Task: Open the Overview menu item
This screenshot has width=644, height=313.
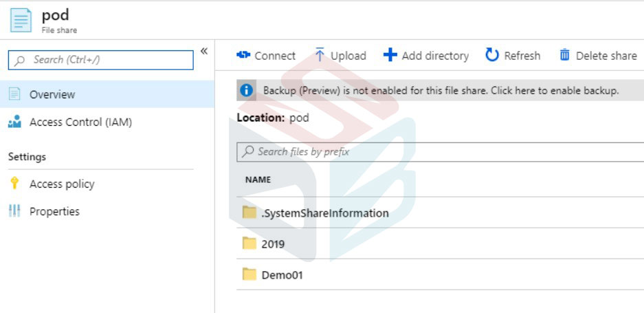Action: tap(107, 94)
